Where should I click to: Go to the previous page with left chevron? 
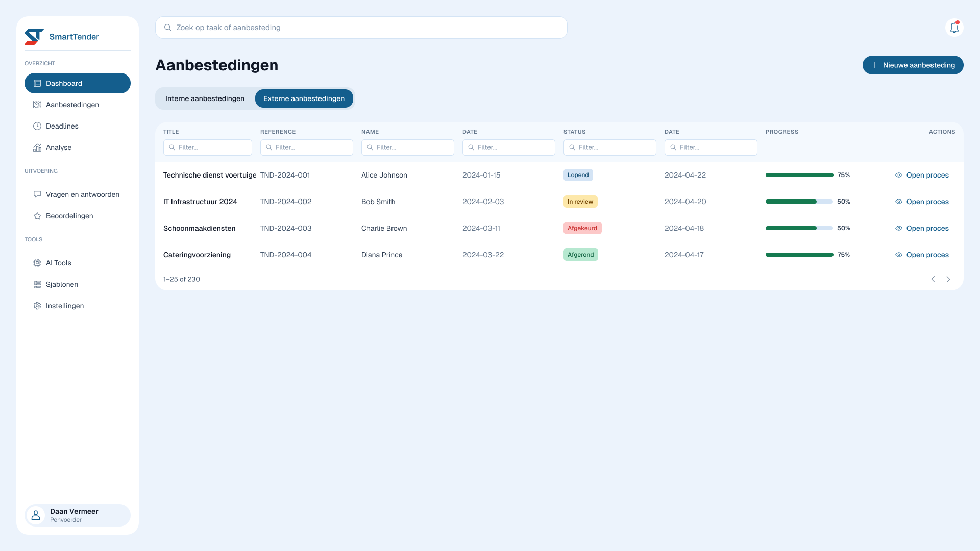933,279
